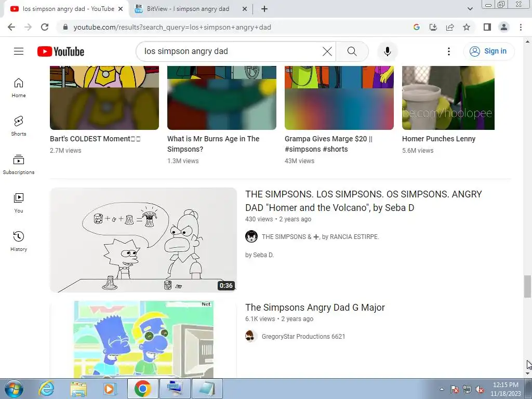Screen dimensions: 532x399
Task: Open Subscriptions in the sidebar
Action: tap(19, 165)
